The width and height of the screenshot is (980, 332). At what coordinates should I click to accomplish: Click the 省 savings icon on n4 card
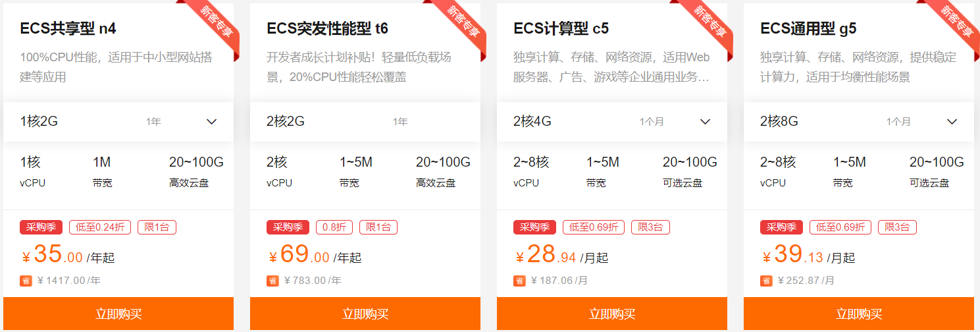click(x=26, y=281)
